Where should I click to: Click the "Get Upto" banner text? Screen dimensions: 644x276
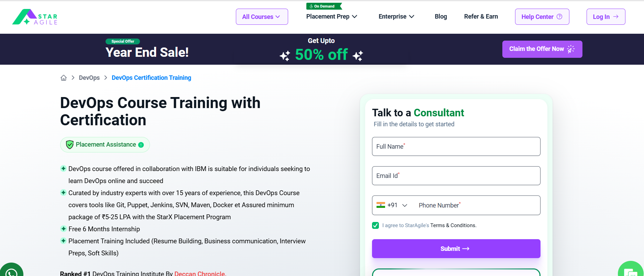point(321,41)
